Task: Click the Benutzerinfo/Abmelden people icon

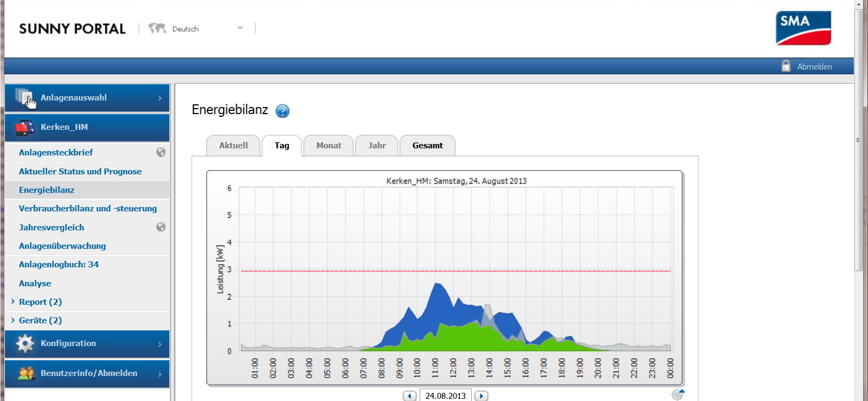Action: (x=26, y=373)
